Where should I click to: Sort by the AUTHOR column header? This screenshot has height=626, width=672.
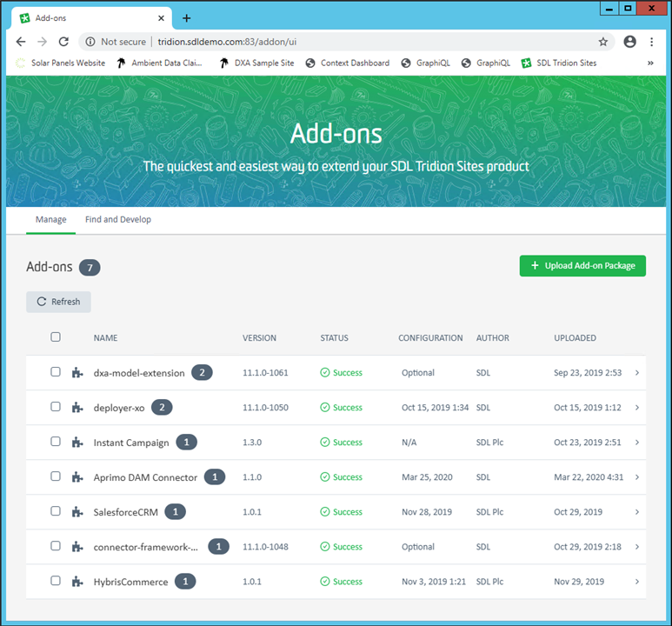click(x=492, y=338)
